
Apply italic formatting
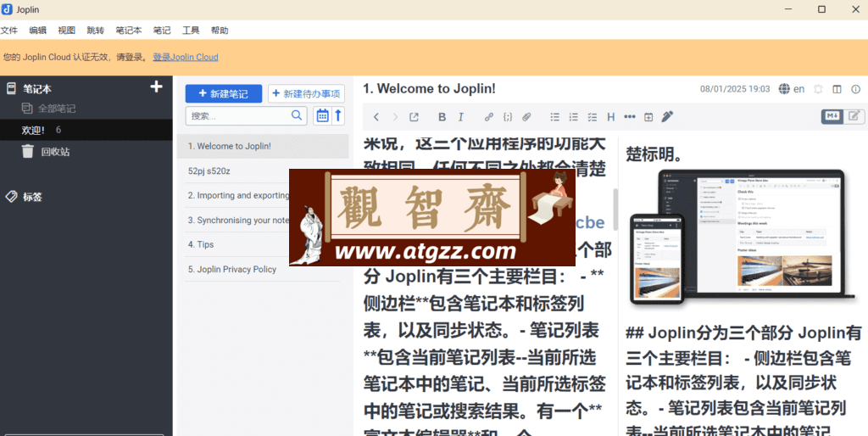pyautogui.click(x=460, y=117)
